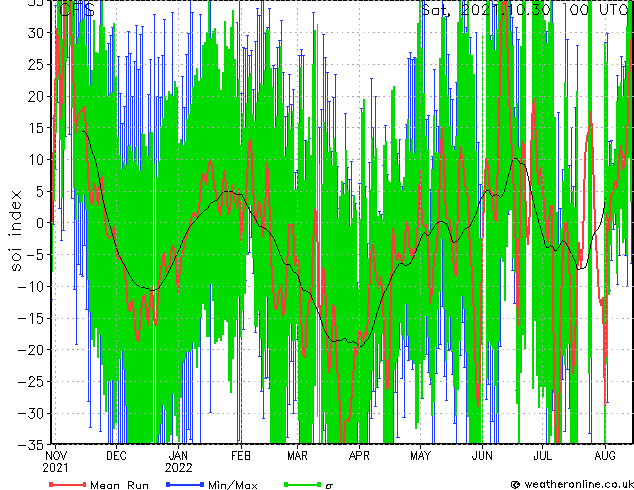Screen dimensions: 634x490
Task: Click the blue Min/Max legend line
Action: 185,484
